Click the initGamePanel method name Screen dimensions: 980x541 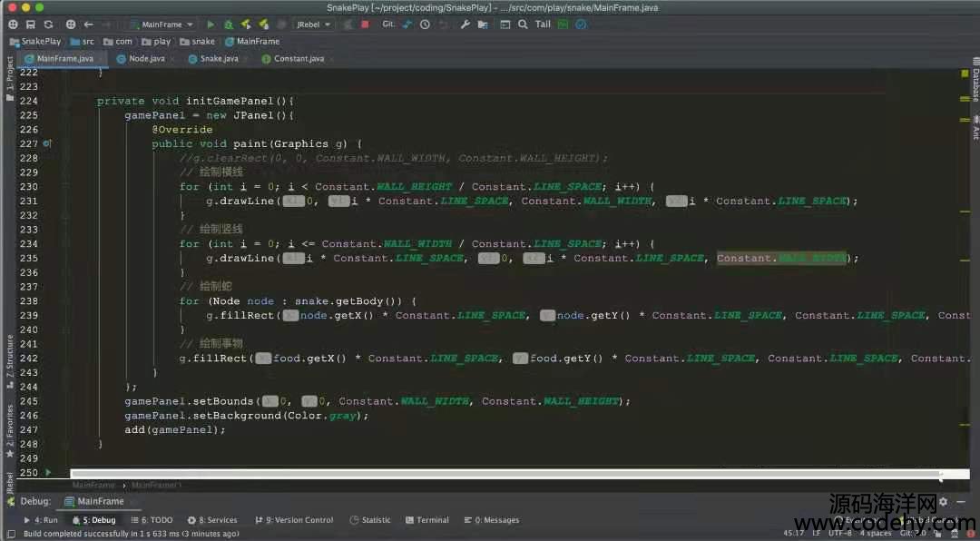tap(230, 102)
